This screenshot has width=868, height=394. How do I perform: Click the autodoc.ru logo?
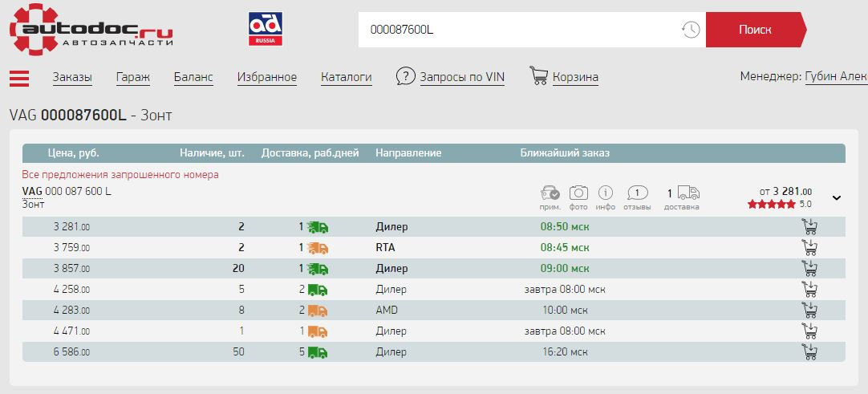point(91,29)
